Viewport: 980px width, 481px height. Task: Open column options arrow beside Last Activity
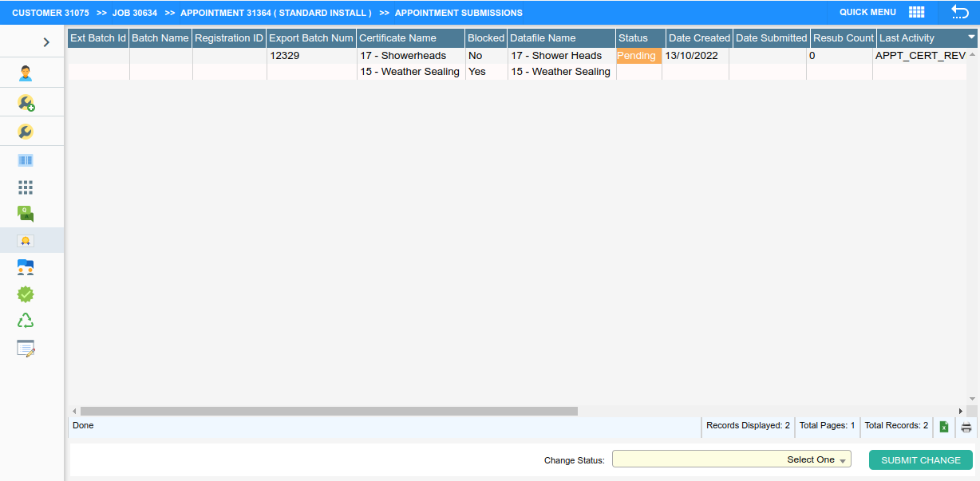pyautogui.click(x=971, y=37)
